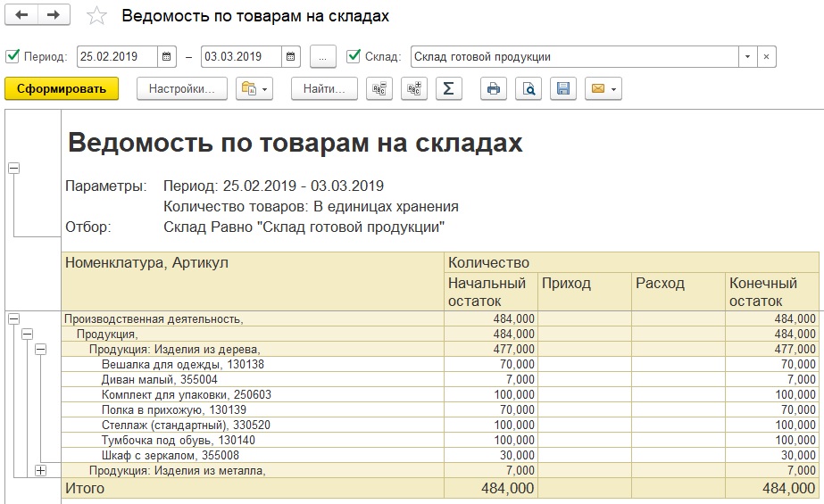Open the report variants dropdown icon

coord(254,88)
